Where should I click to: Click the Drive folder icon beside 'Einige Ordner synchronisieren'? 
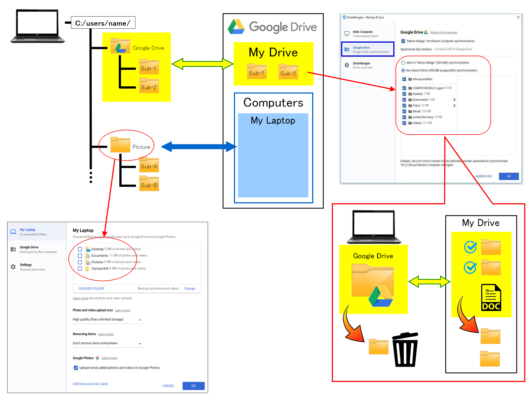(x=347, y=49)
